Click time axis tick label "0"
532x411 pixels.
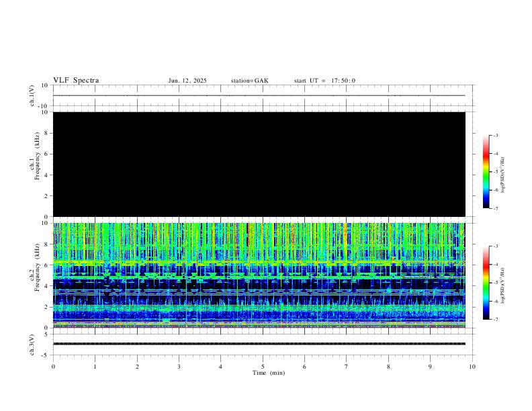point(53,367)
